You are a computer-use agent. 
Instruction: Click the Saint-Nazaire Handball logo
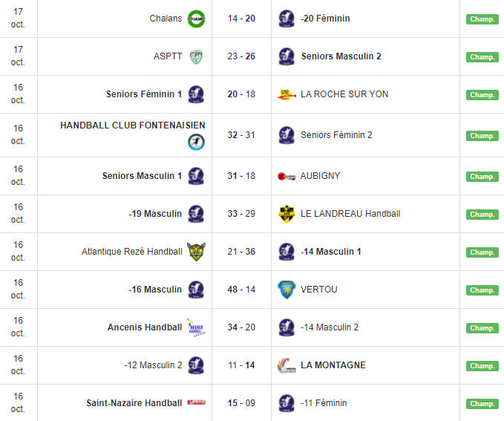196,403
